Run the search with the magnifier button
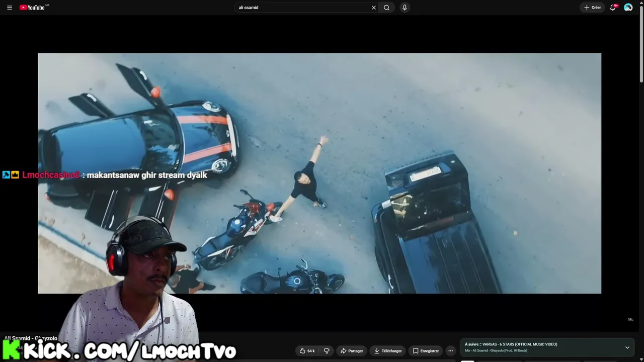This screenshot has height=362, width=644. 386,8
